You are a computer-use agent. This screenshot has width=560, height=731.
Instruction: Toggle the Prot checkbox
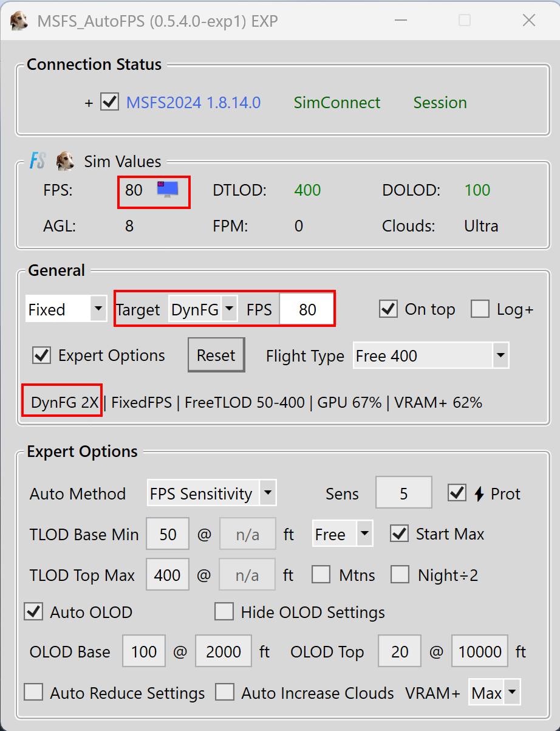coord(457,492)
